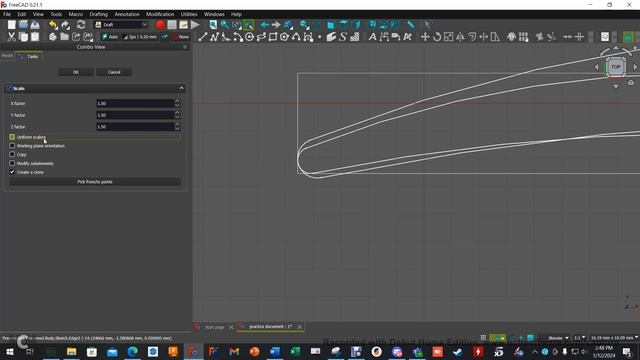
Task: Click the None group button in tray
Action: [x=181, y=37]
